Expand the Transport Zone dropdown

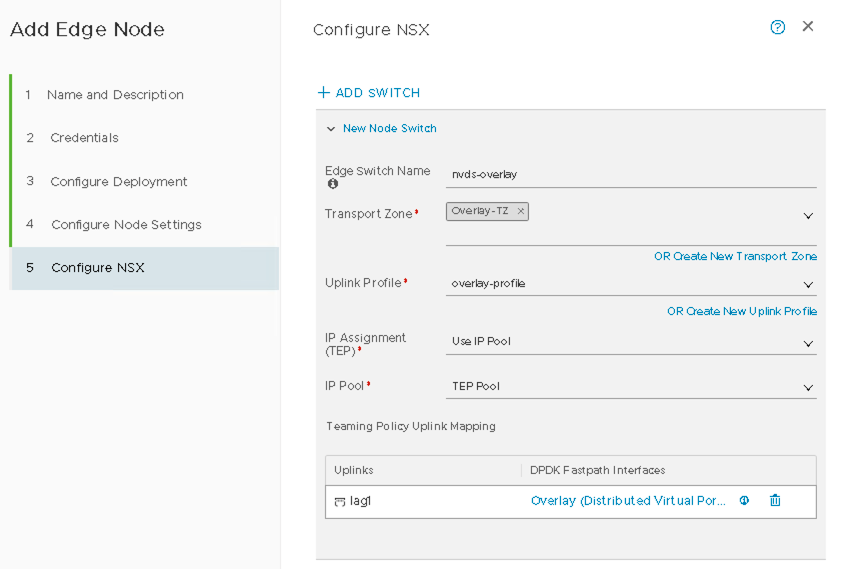[808, 216]
